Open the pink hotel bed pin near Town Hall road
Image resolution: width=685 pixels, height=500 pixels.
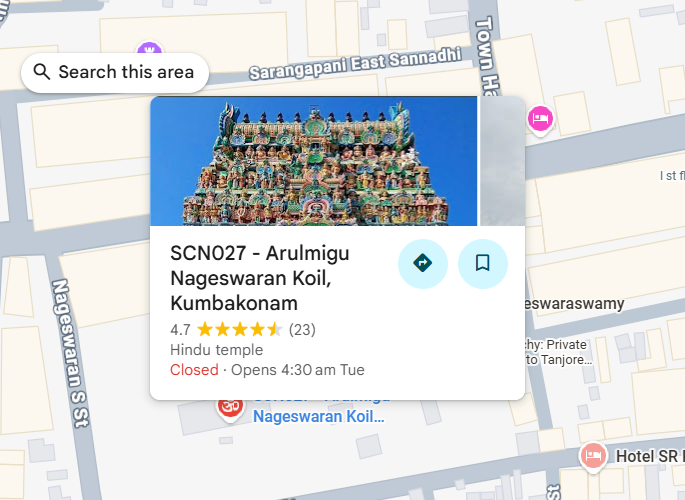pos(540,119)
